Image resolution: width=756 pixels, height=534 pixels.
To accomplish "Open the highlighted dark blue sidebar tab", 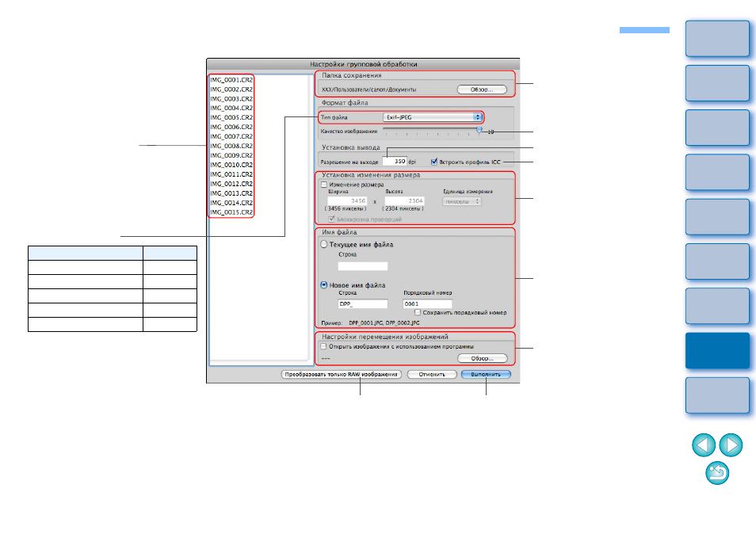I will coord(717,350).
